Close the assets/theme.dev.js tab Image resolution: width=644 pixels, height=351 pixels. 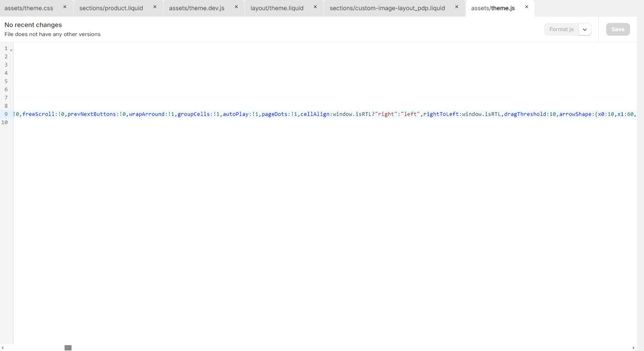tap(236, 7)
